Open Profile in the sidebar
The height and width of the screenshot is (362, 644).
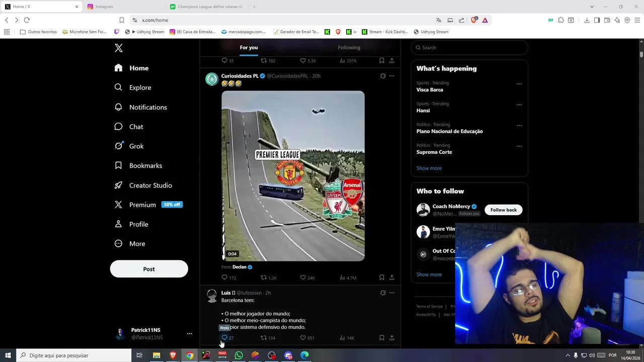tap(131, 224)
